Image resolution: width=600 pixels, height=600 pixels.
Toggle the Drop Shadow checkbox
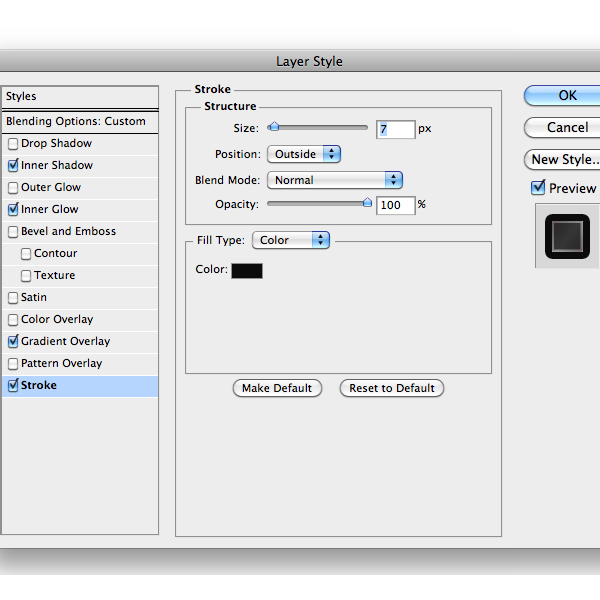[x=13, y=144]
